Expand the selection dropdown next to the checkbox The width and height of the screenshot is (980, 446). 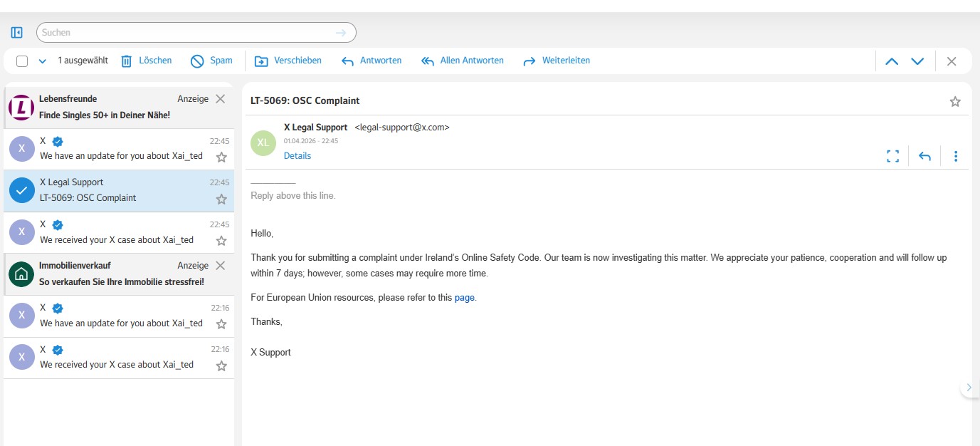(x=41, y=61)
